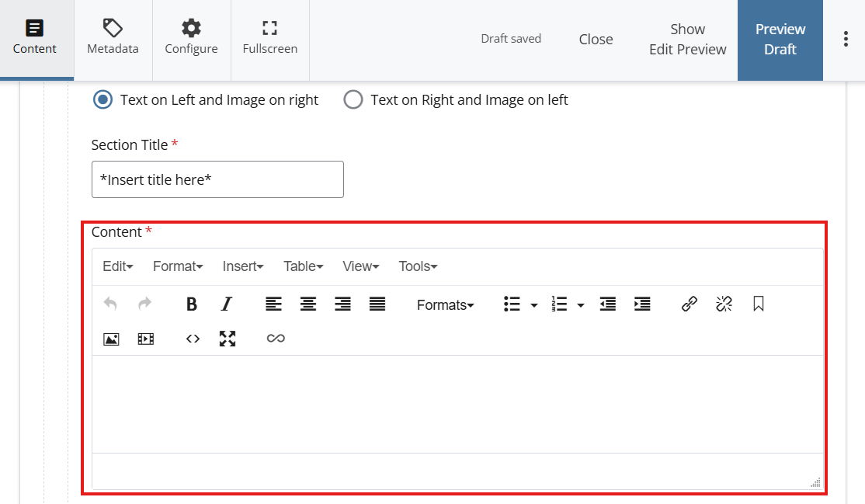Click the Section Title input field

217,179
